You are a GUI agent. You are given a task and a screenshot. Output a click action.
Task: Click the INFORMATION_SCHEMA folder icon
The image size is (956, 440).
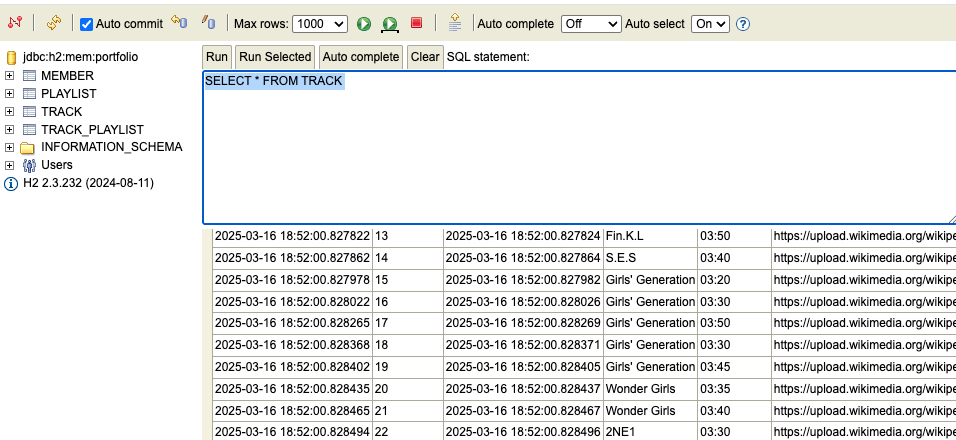(x=27, y=147)
